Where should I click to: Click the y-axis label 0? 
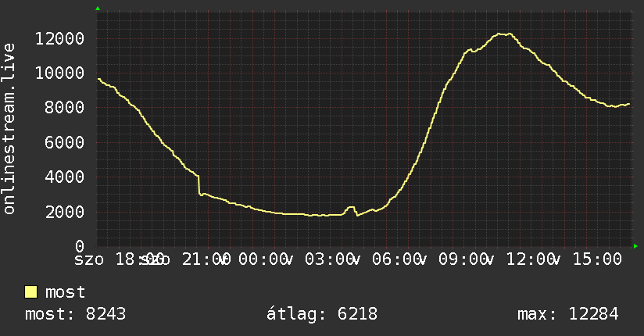[x=80, y=246]
